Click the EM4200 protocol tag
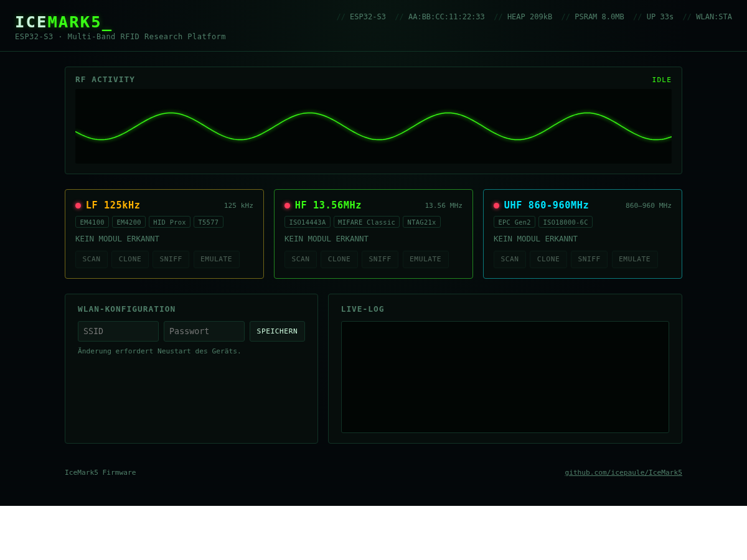The image size is (747, 560). pos(129,222)
